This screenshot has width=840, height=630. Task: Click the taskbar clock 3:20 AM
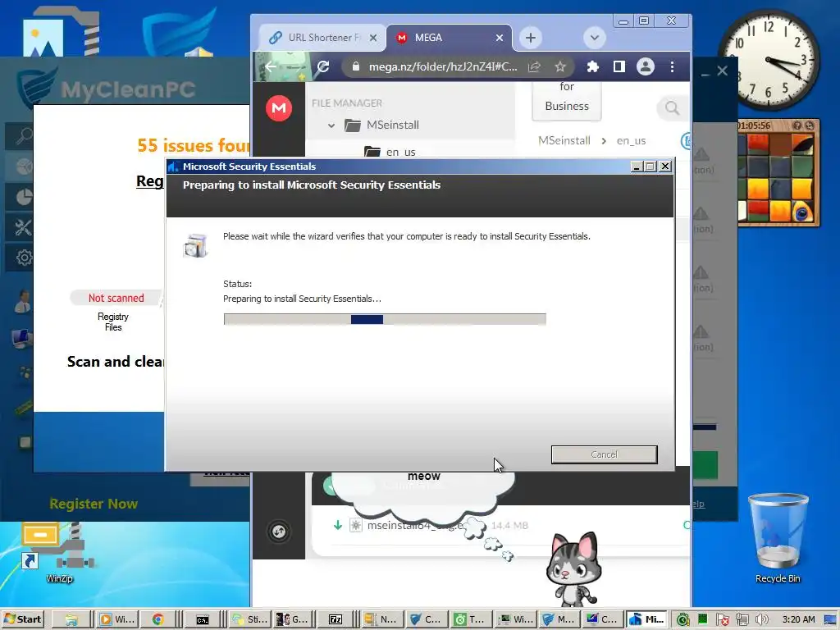pyautogui.click(x=798, y=619)
